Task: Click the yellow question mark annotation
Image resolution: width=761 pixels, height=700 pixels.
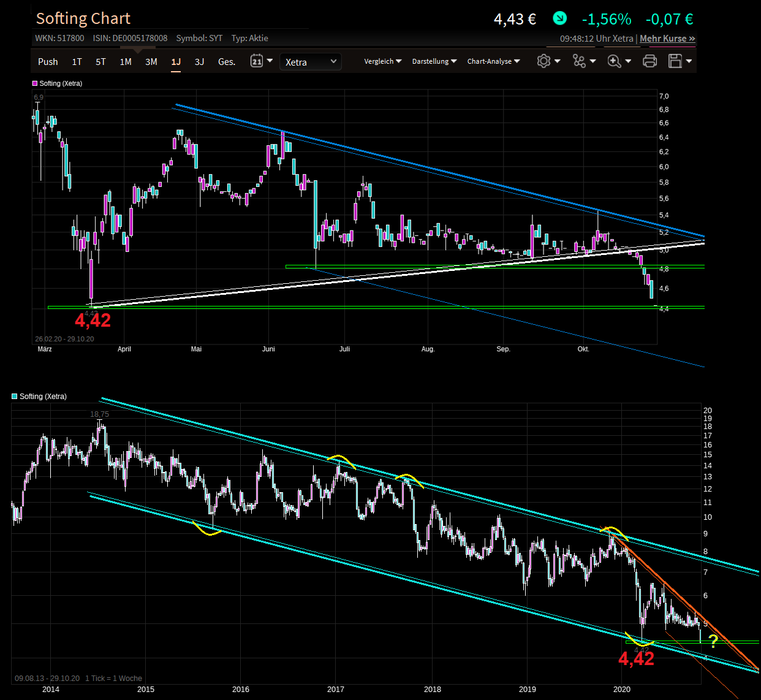Action: point(713,642)
